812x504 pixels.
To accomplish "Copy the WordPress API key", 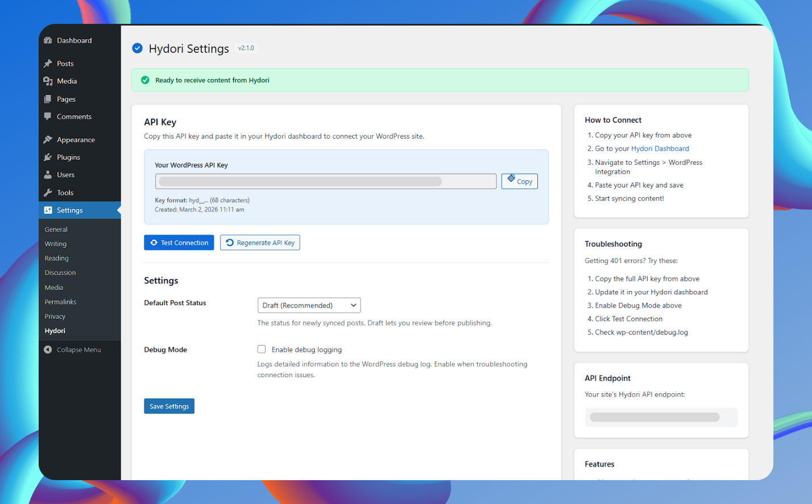I will click(520, 181).
